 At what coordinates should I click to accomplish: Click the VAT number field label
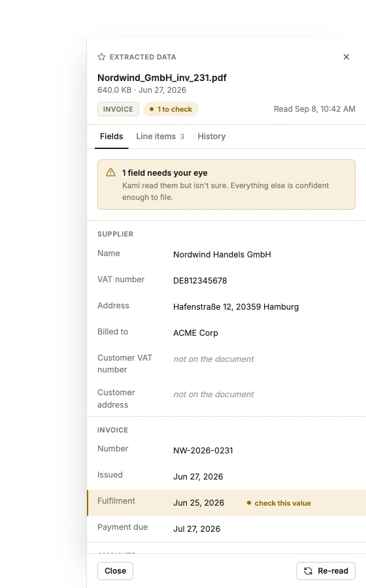point(121,280)
